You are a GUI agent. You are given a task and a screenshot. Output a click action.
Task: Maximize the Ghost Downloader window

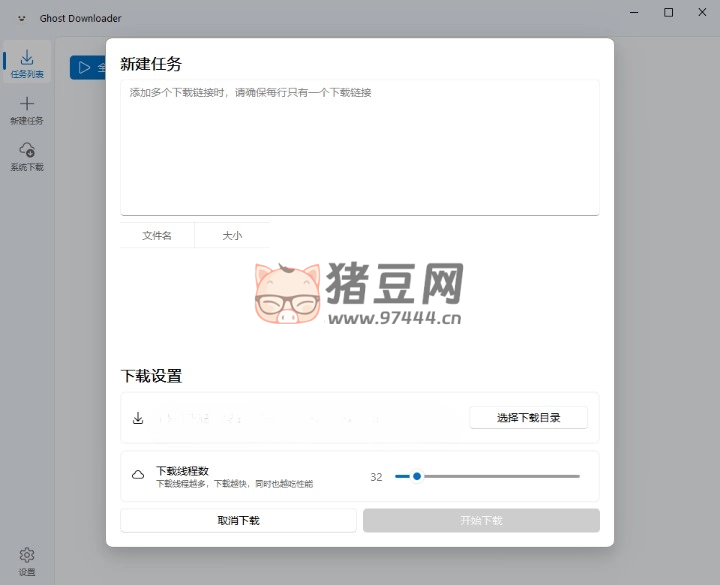pyautogui.click(x=668, y=13)
